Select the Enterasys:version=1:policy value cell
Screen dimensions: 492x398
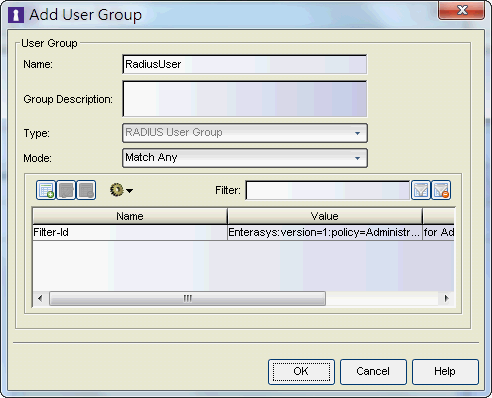click(x=325, y=232)
